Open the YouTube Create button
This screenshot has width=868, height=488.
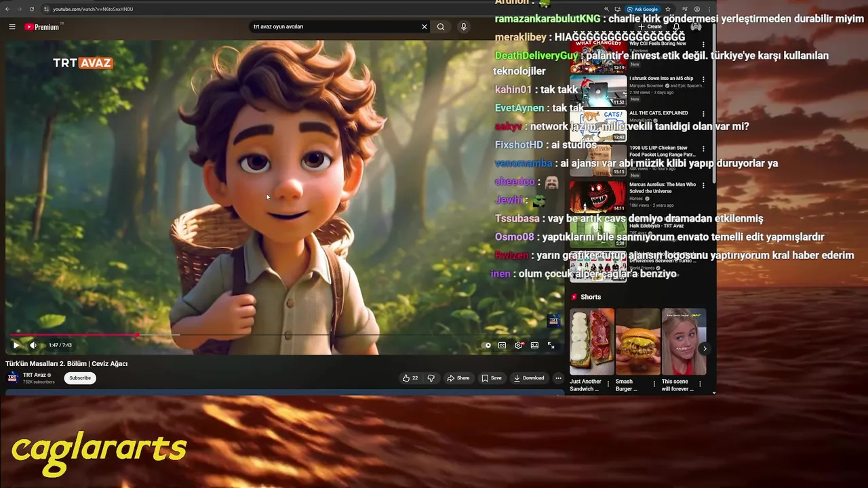coord(650,26)
